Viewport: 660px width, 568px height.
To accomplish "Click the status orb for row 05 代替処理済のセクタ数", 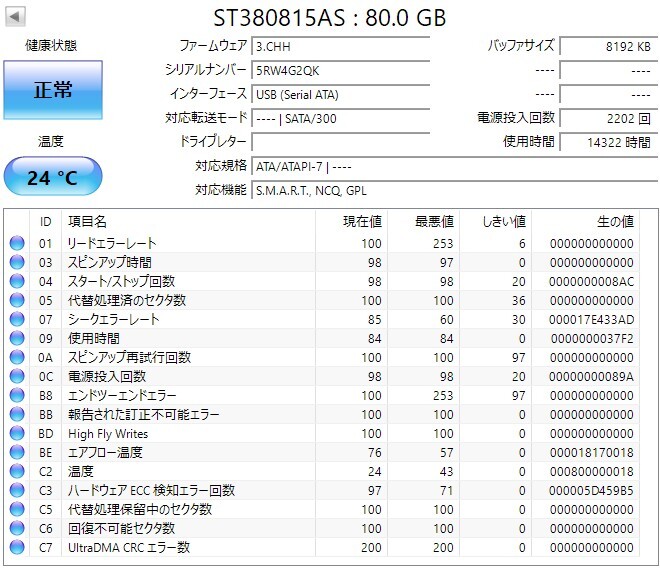I will [17, 300].
